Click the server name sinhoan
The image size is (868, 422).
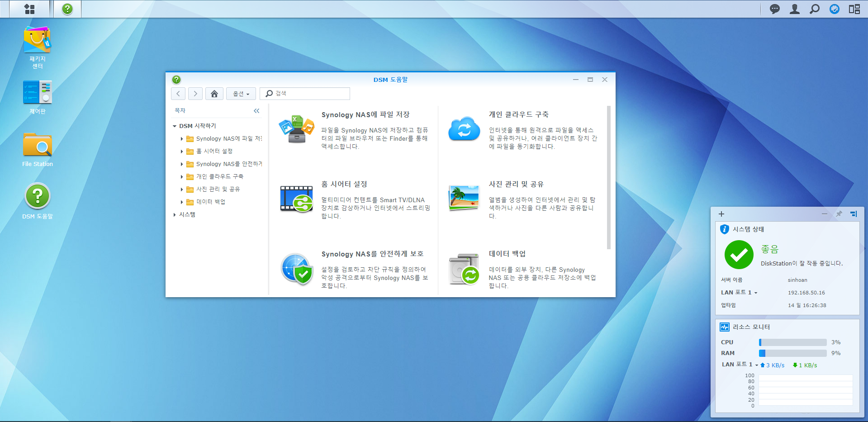797,280
